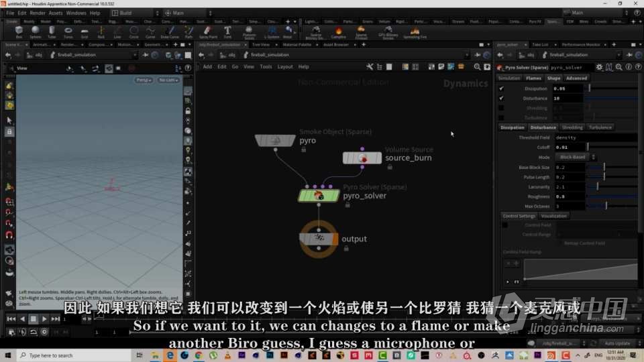This screenshot has width=644, height=362.
Task: Select the Torus shelf tool
Action: coord(68,32)
